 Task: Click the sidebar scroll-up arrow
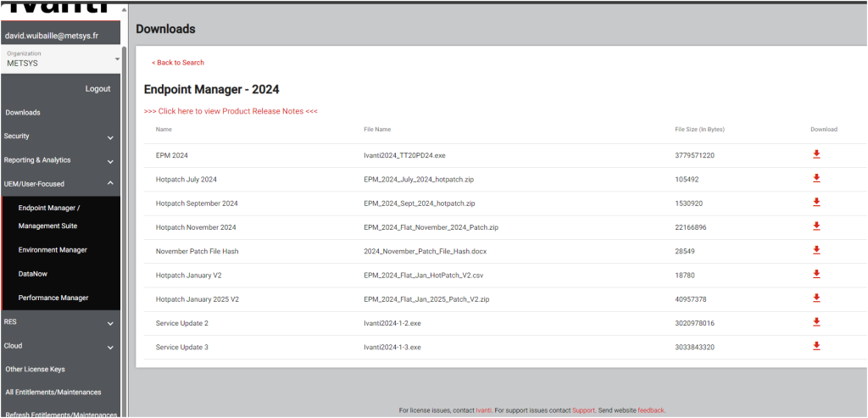pyautogui.click(x=125, y=10)
